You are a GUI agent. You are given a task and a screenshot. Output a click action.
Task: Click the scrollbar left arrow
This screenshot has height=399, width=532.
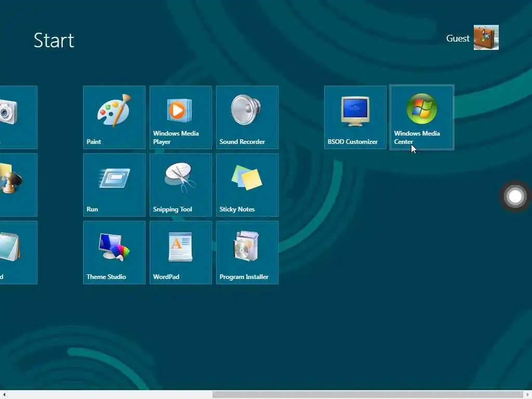coord(4,395)
